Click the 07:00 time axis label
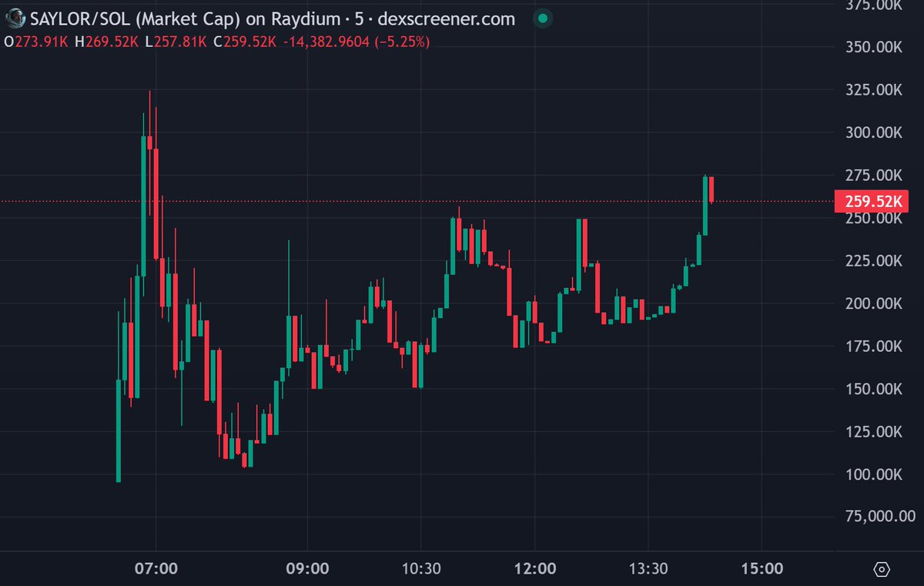924x586 pixels. [x=158, y=568]
